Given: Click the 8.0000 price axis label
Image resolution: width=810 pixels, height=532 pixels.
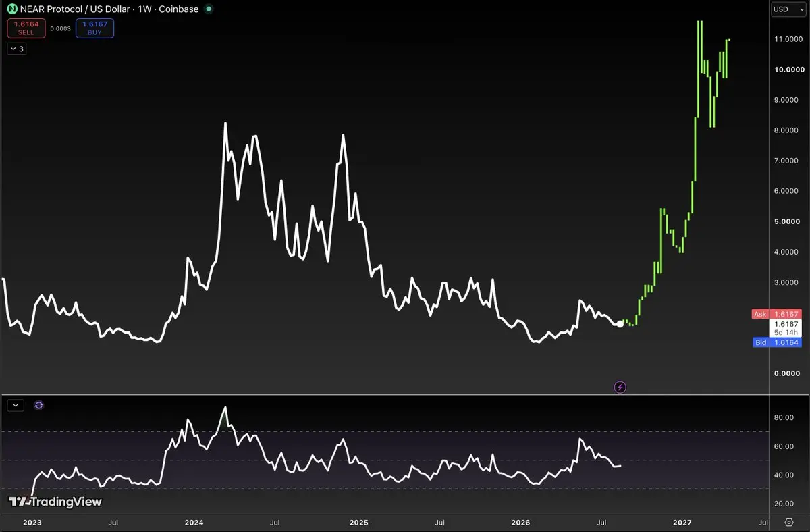Looking at the screenshot, I should point(786,130).
